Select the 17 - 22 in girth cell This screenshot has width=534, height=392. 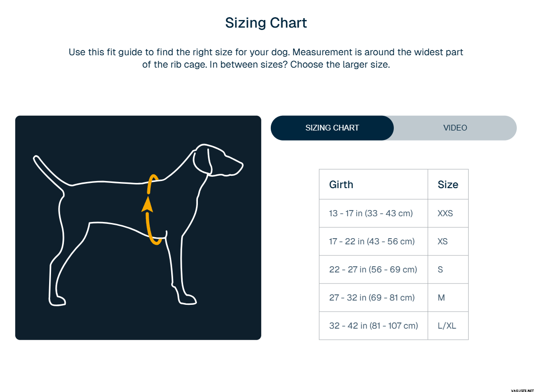372,241
